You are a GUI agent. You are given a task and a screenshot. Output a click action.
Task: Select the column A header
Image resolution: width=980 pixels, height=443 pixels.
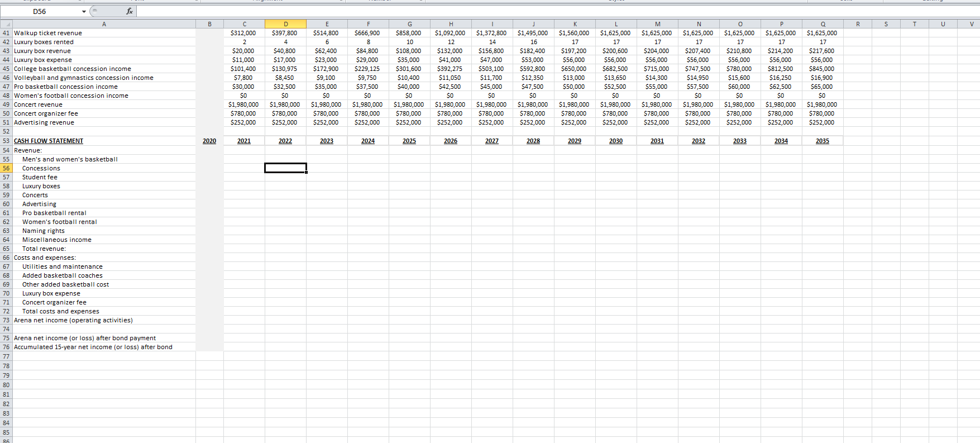104,24
